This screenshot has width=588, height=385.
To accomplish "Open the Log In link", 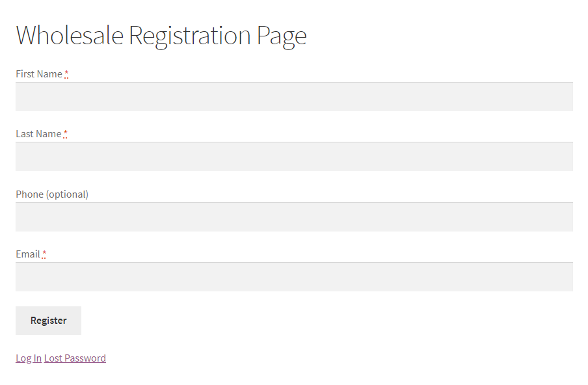I will coord(29,358).
